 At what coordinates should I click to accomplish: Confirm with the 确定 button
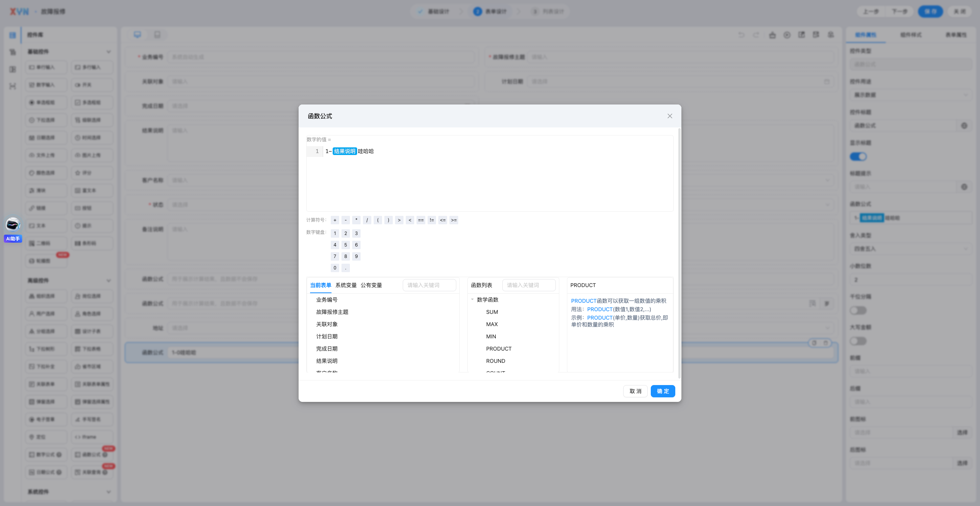(663, 391)
